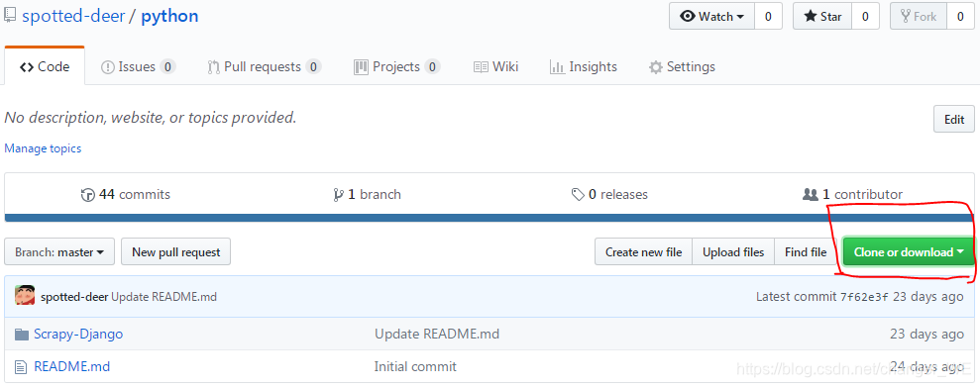Open the Branch: master dropdown
This screenshot has height=387, width=980.
[x=59, y=252]
